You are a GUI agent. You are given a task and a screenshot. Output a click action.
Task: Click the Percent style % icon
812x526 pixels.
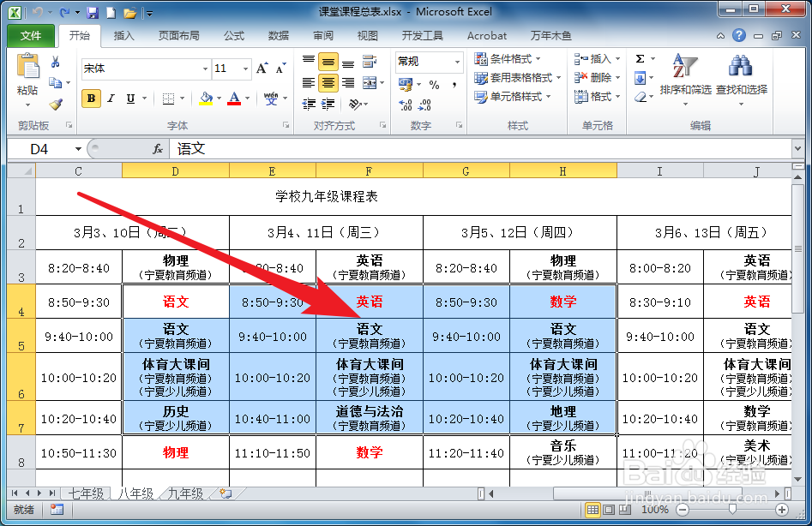(435, 84)
